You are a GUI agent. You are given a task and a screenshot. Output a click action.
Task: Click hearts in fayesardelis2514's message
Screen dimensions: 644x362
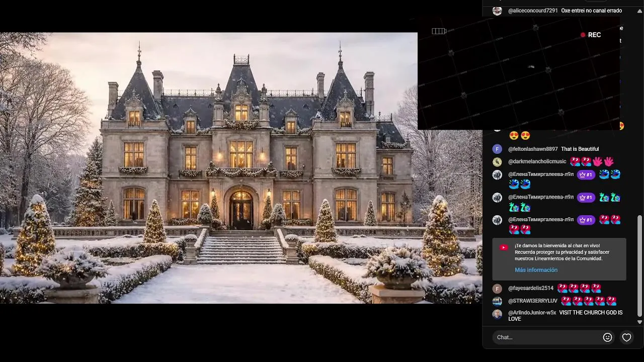579,288
